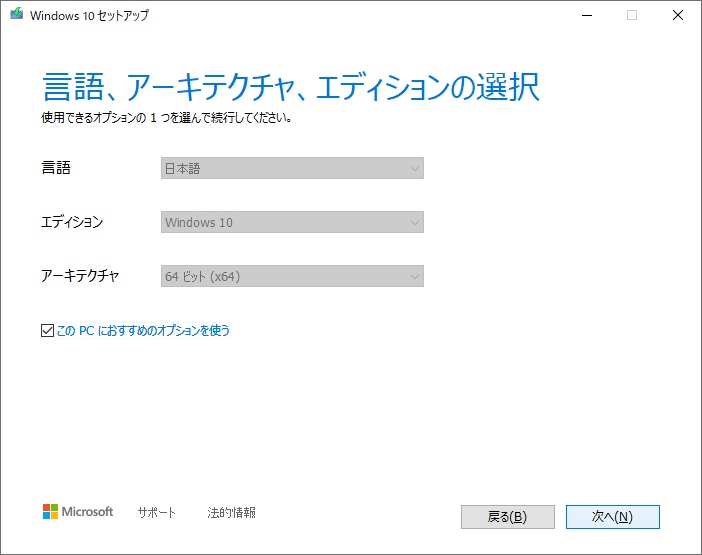Click the instruction text under the heading

(167, 118)
